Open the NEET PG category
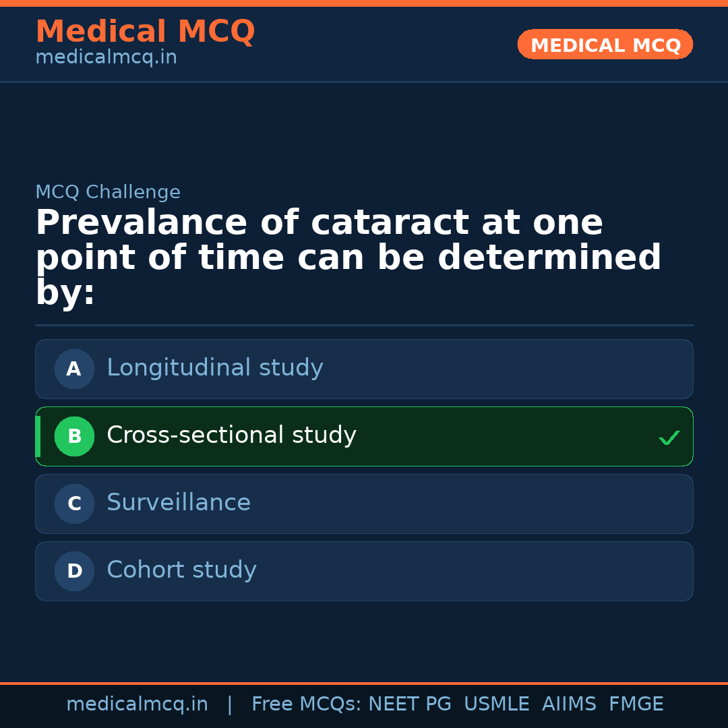 coord(409,703)
